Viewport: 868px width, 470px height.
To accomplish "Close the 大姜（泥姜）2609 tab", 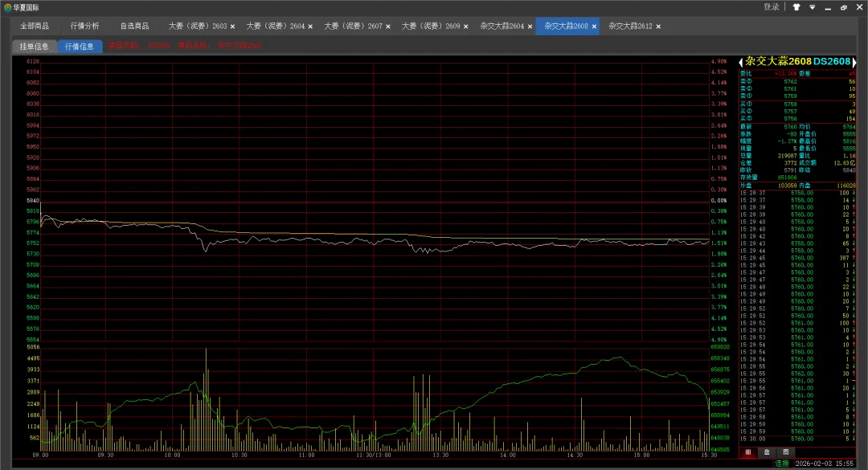I will (x=465, y=27).
